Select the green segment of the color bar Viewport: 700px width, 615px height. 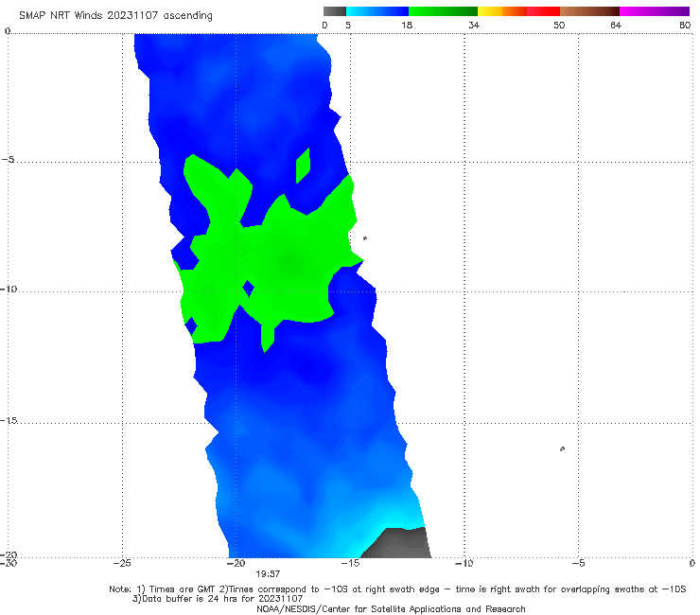click(443, 11)
